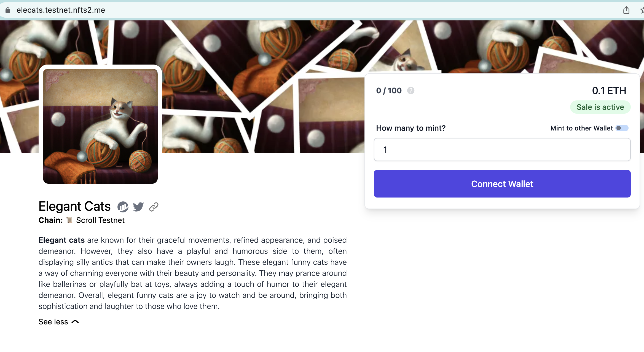
Task: Click the 0.1 ETH price label
Action: 609,91
